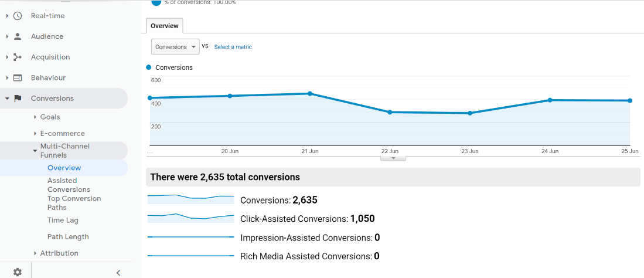The width and height of the screenshot is (644, 278).
Task: Switch to the Overview tab
Action: coord(164,26)
